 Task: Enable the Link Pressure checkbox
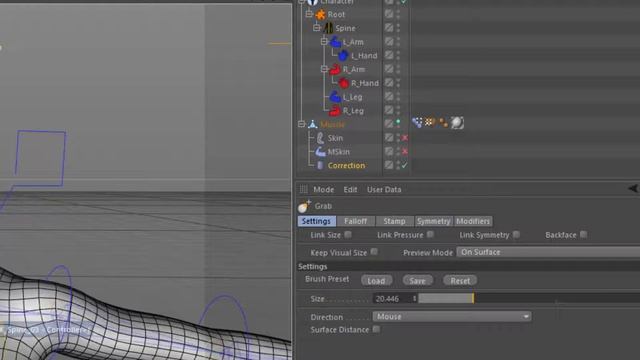(430, 235)
